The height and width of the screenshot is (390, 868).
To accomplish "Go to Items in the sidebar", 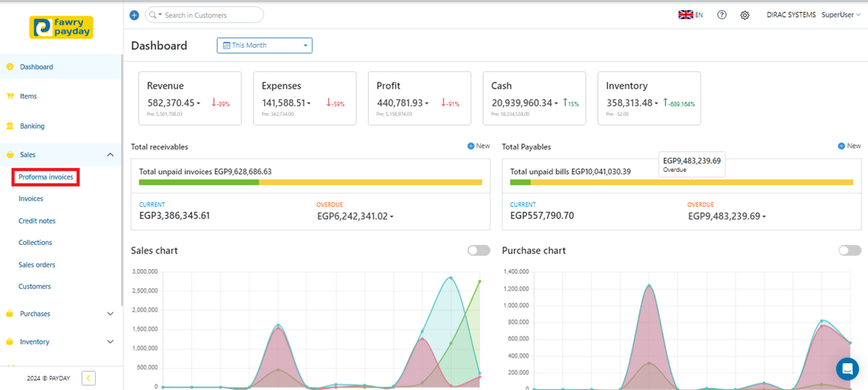I will click(28, 96).
